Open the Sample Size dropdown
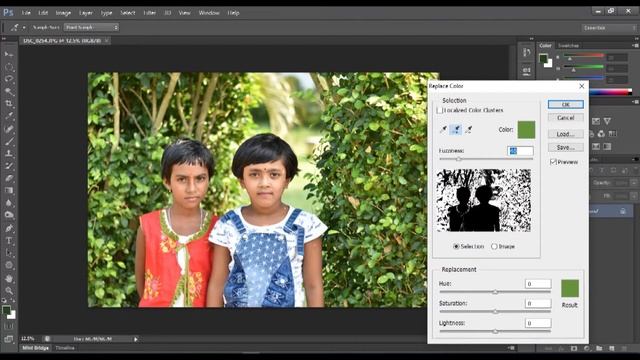The width and height of the screenshot is (640, 360). coord(91,27)
